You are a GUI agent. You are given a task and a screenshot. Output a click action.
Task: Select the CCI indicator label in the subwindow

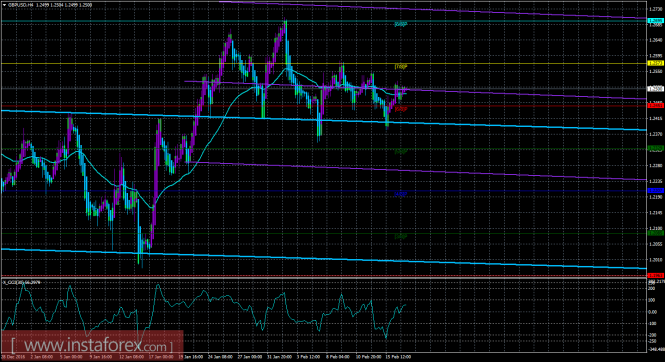(22, 282)
